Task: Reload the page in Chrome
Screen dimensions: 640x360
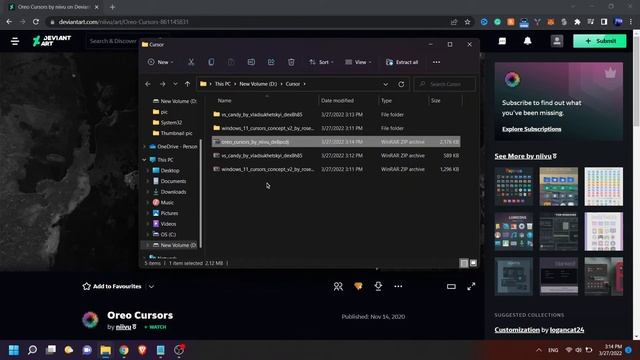Action: click(36, 22)
